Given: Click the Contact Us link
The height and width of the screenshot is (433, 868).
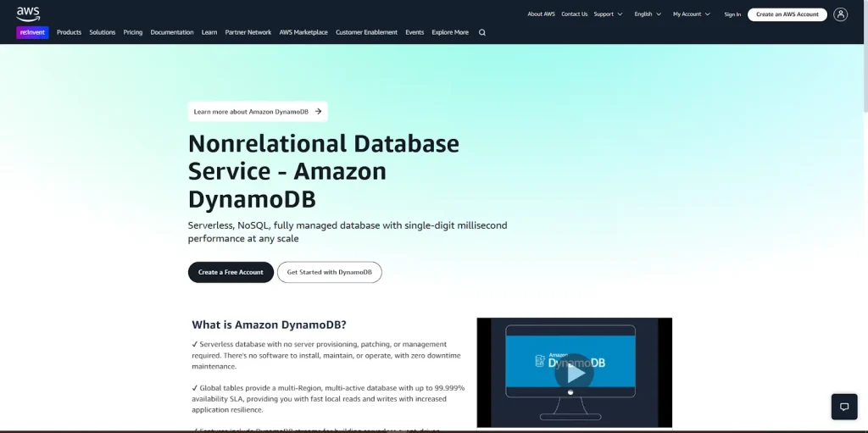Looking at the screenshot, I should [x=574, y=14].
